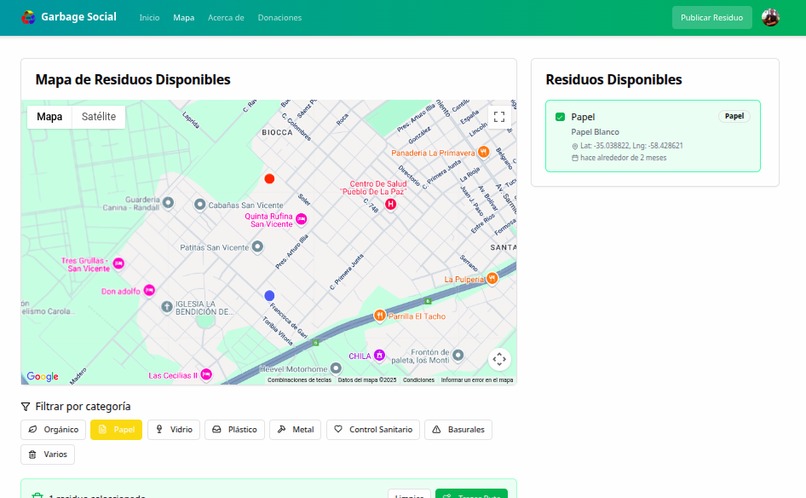This screenshot has width=806, height=498.
Task: Click Informar un error en el mapa
Action: [x=477, y=380]
